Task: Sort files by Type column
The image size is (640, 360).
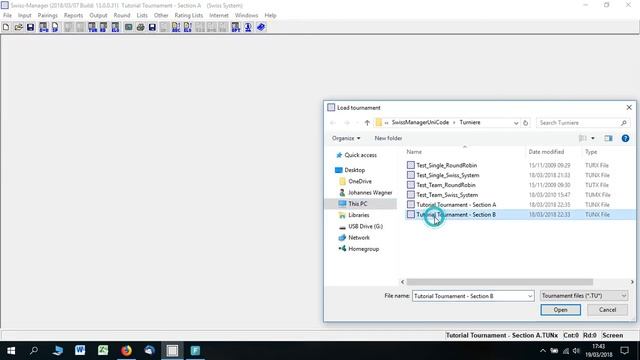Action: coord(591,152)
